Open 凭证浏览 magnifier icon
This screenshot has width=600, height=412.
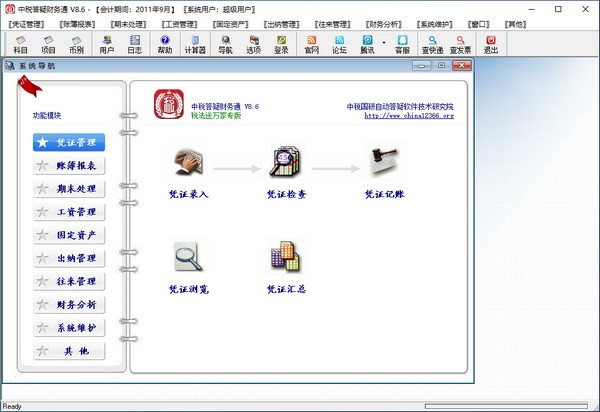(x=188, y=268)
